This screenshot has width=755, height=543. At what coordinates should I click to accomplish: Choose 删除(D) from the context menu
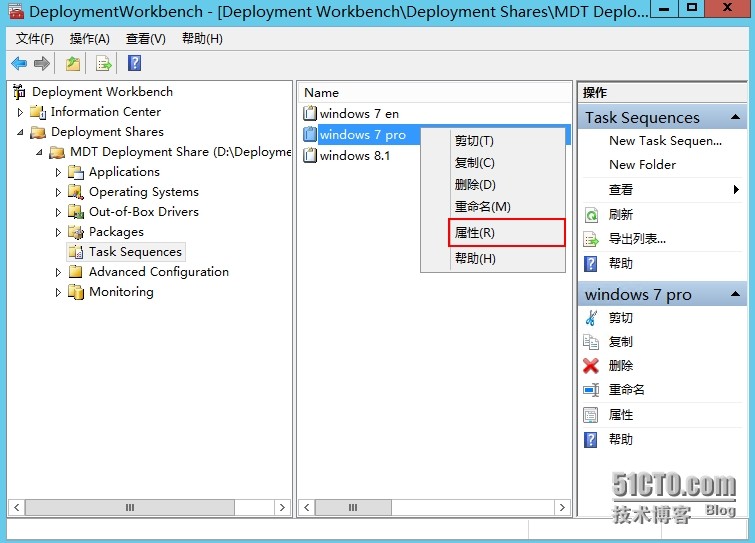pos(493,184)
